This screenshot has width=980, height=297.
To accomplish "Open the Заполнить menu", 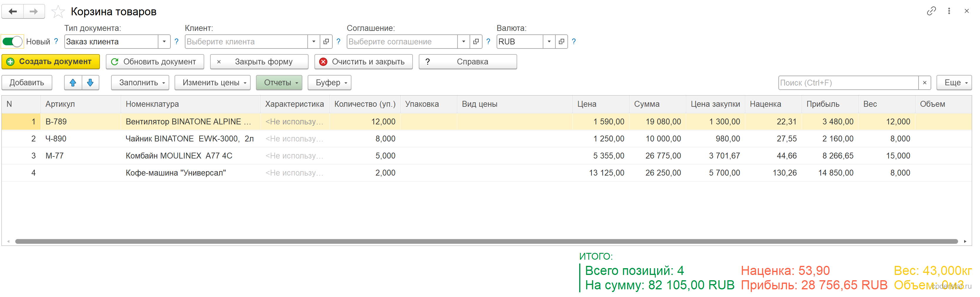I will (140, 83).
